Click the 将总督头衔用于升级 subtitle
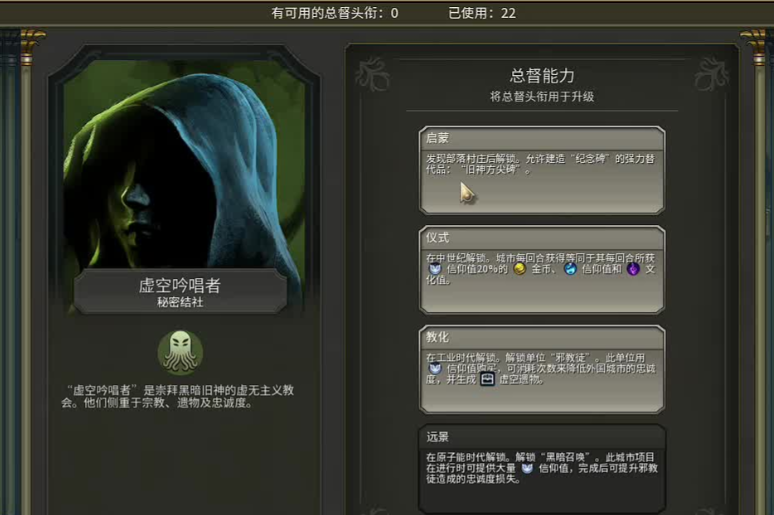 tap(542, 97)
